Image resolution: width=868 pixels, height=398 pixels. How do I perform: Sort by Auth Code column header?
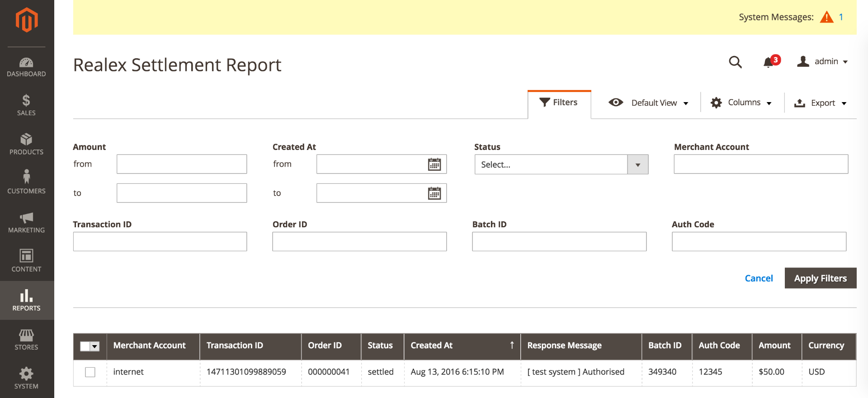point(722,346)
